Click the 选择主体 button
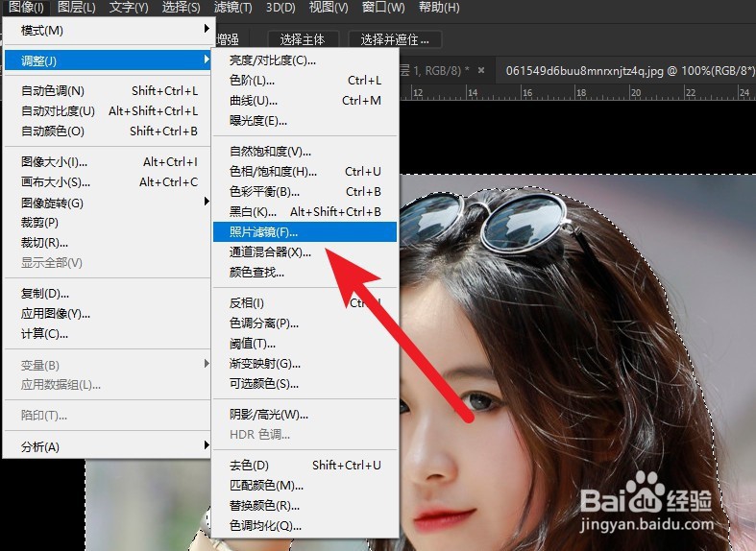The height and width of the screenshot is (551, 756). click(x=303, y=39)
